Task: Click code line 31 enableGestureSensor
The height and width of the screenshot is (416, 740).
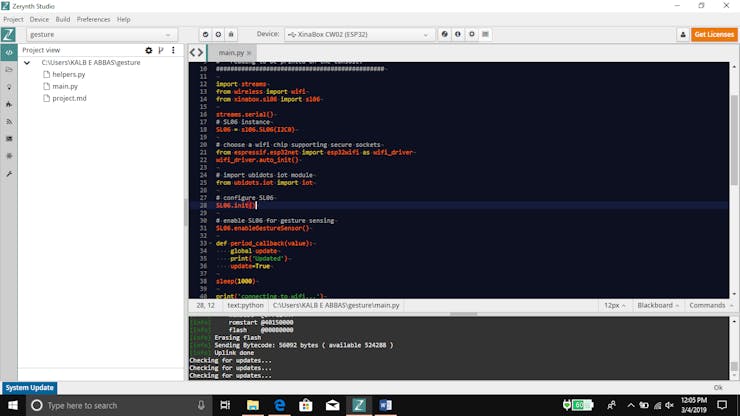Action: [263, 228]
